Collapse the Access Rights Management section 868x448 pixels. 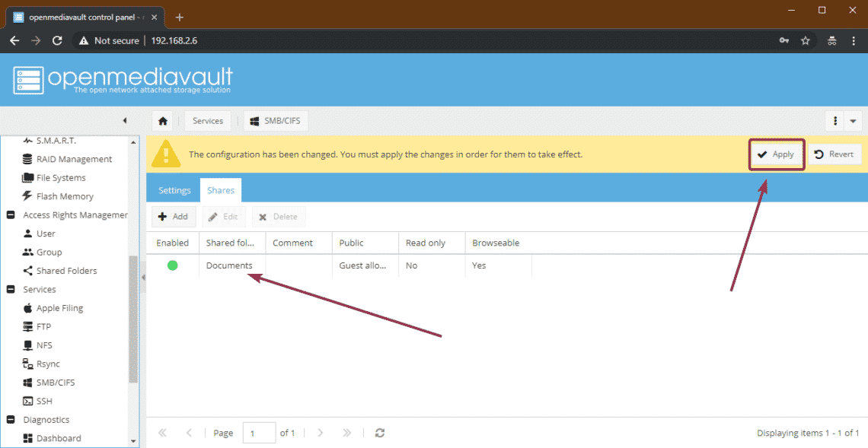click(11, 214)
